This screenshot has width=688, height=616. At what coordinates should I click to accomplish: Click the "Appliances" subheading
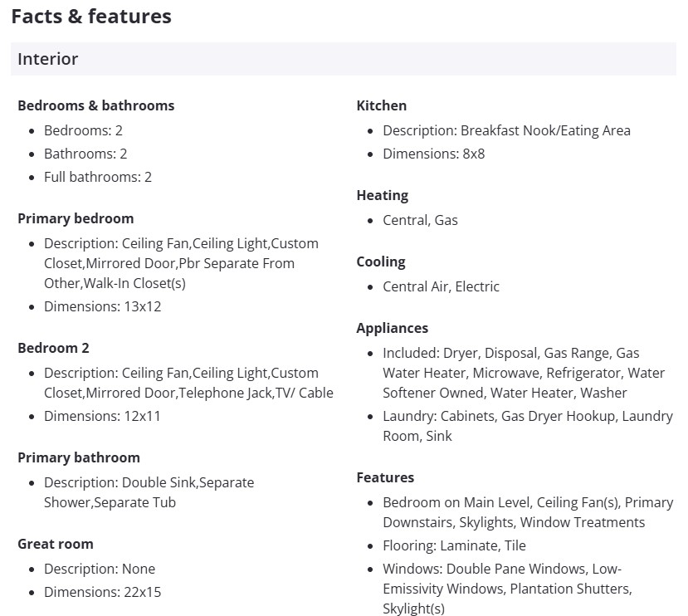point(393,328)
